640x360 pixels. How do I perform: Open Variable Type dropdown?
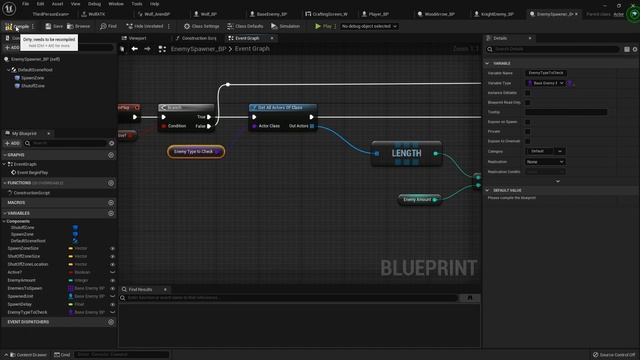545,83
